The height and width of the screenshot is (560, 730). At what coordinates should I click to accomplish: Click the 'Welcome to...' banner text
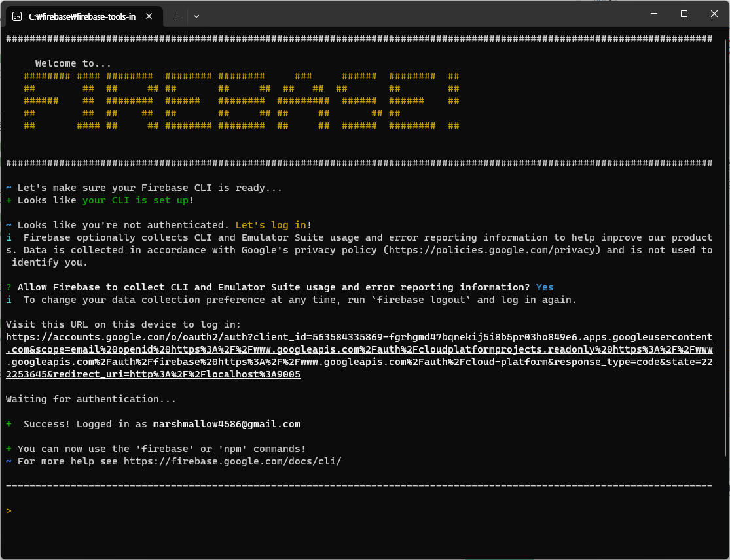click(x=73, y=63)
